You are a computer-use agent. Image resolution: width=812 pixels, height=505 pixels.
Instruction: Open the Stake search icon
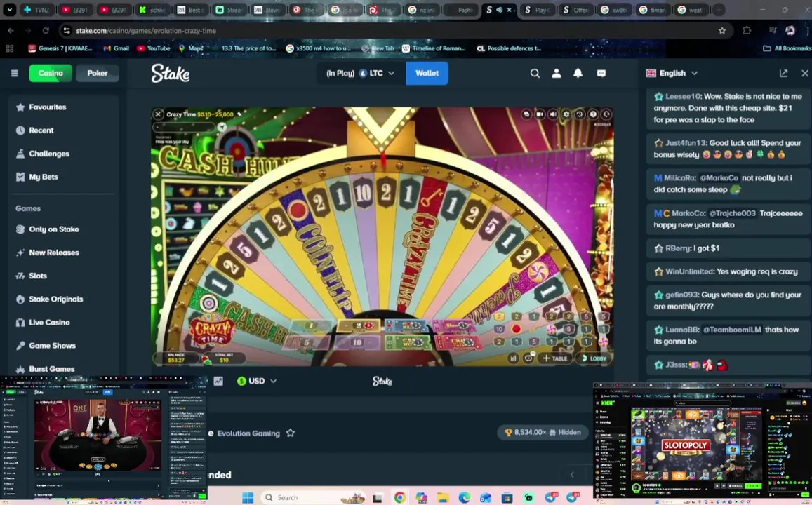pos(535,74)
